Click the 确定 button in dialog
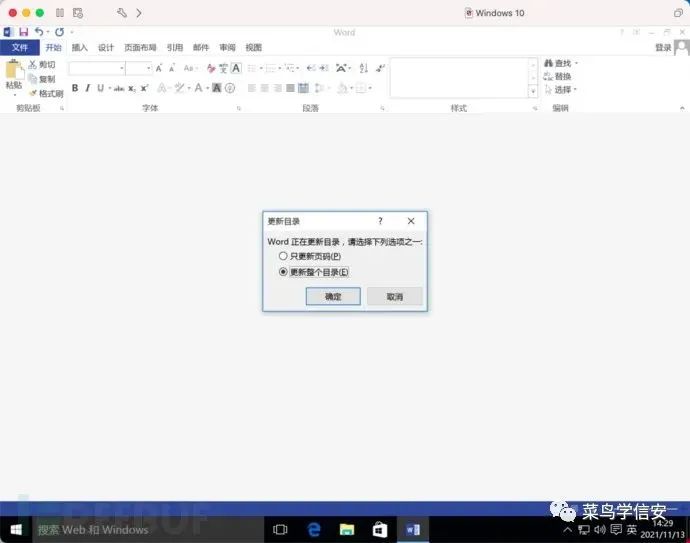The height and width of the screenshot is (543, 690). pos(333,297)
